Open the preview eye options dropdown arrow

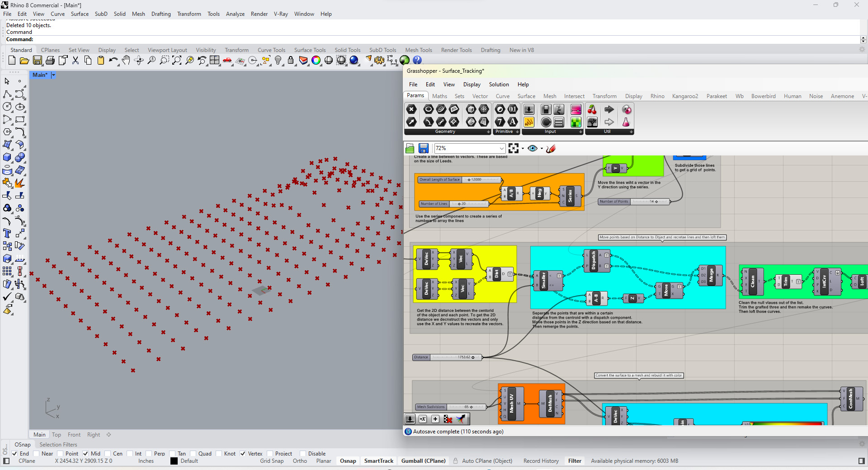point(542,148)
